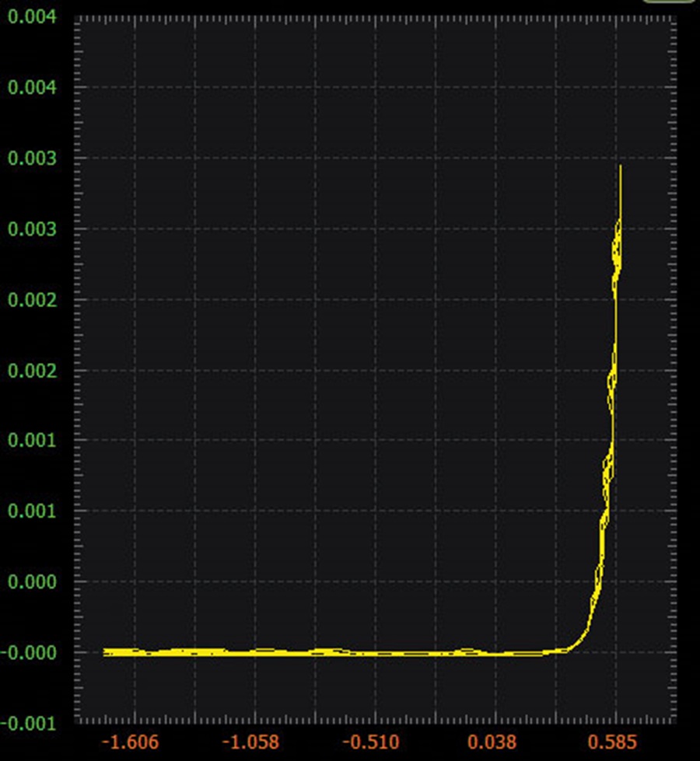The image size is (700, 761).
Task: Click the upper y-axis label 0.003
Action: [32, 159]
